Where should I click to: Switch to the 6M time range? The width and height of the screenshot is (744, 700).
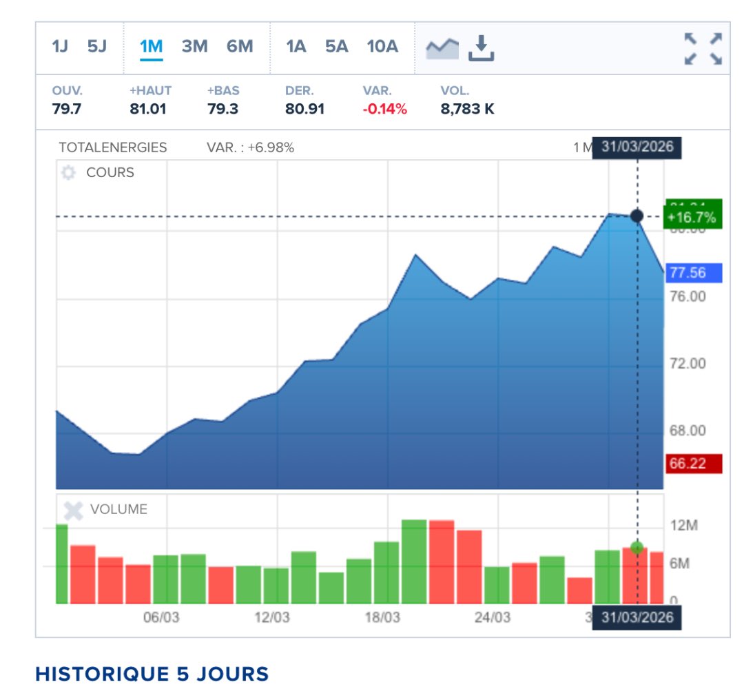240,47
